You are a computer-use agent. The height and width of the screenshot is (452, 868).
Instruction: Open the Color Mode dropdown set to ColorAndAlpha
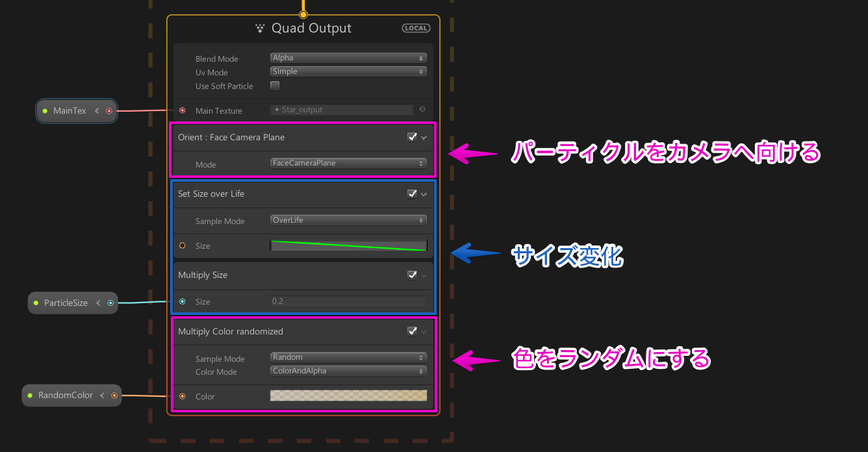[348, 371]
